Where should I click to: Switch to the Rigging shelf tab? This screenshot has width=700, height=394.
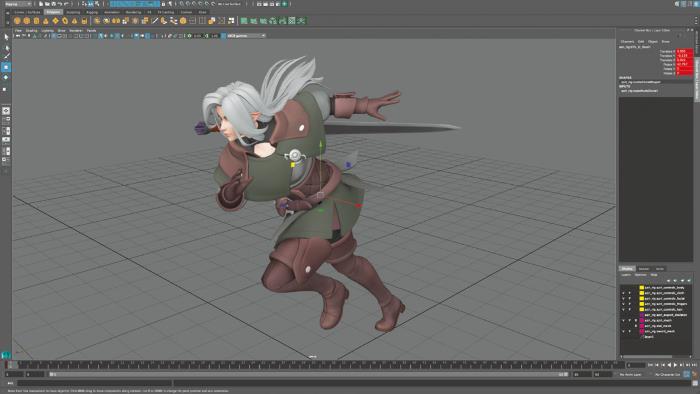tap(92, 12)
